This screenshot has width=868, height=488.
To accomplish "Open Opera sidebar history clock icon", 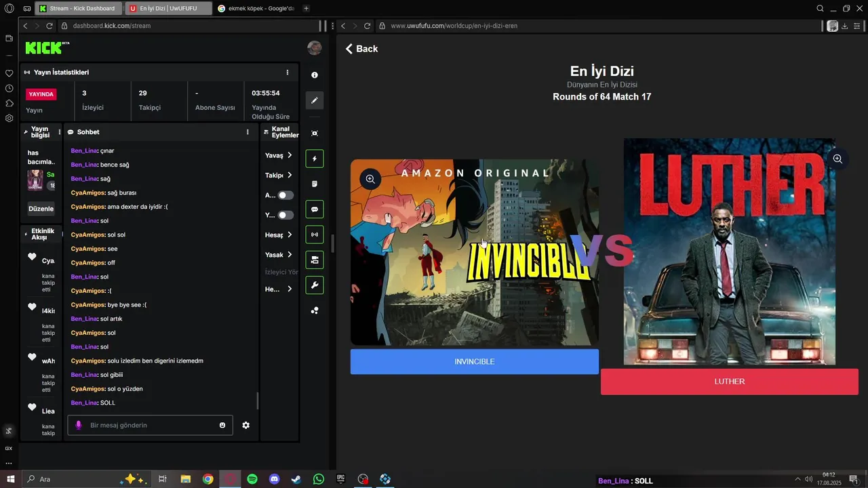I will pos(9,88).
